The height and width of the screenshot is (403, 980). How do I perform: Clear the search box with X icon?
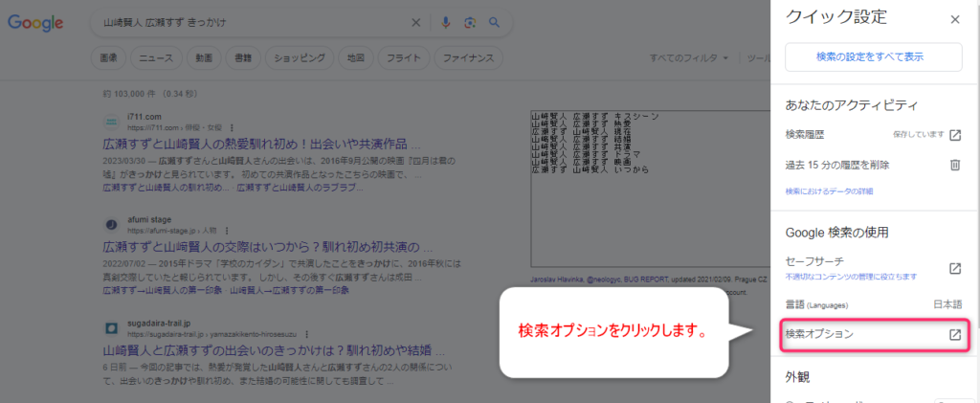[x=415, y=23]
